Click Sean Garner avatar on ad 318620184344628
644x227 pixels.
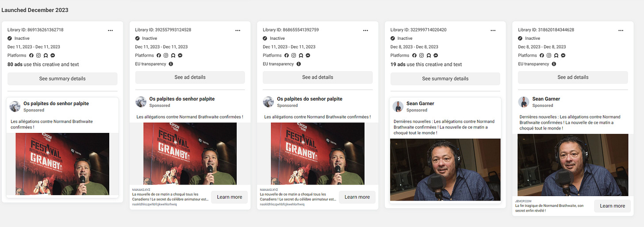click(x=524, y=102)
